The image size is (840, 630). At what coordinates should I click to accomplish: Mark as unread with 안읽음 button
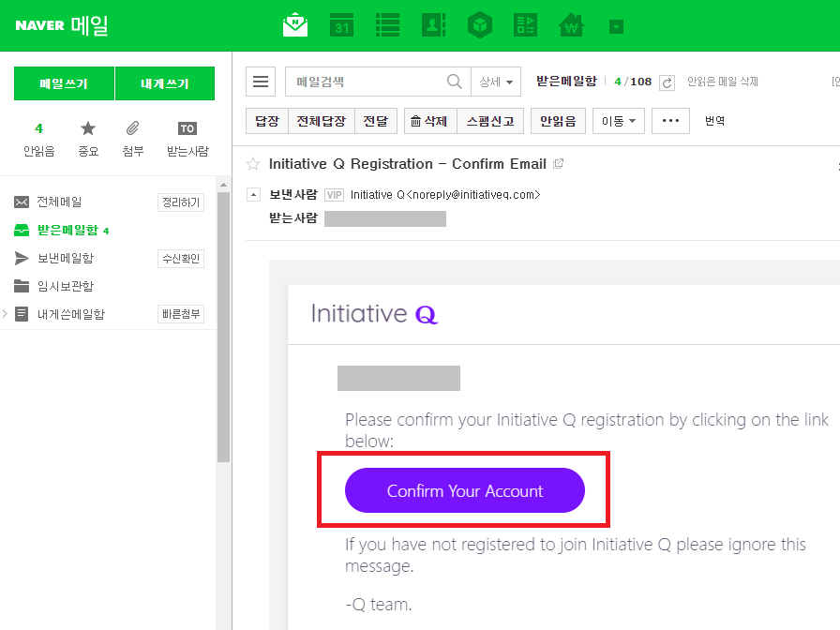tap(558, 121)
